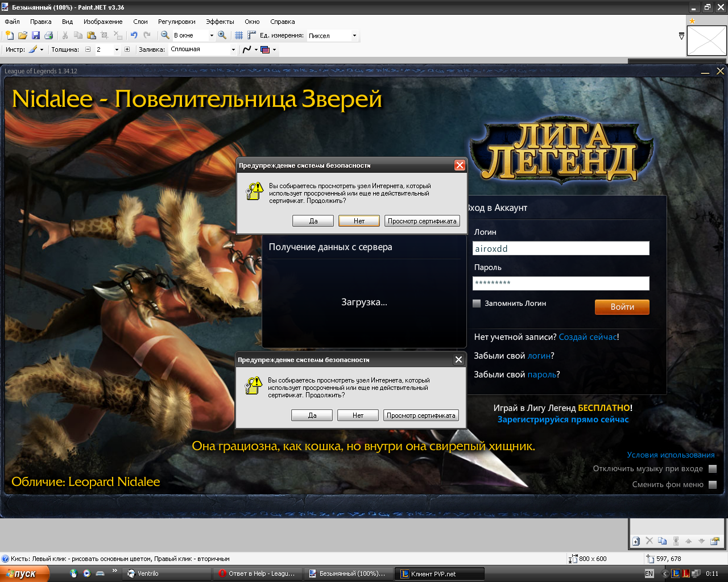Click 'Да' in the upper security warning

313,221
